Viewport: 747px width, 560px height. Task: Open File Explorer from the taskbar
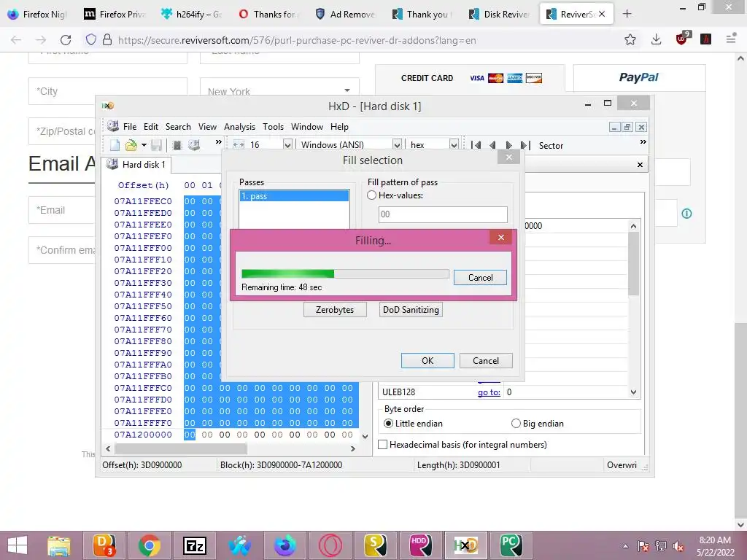[x=58, y=545]
